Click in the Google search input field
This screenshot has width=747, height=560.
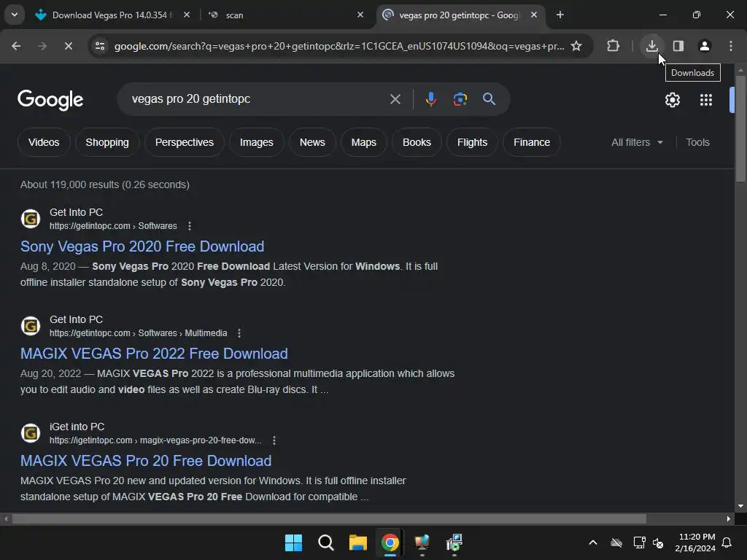pos(258,99)
